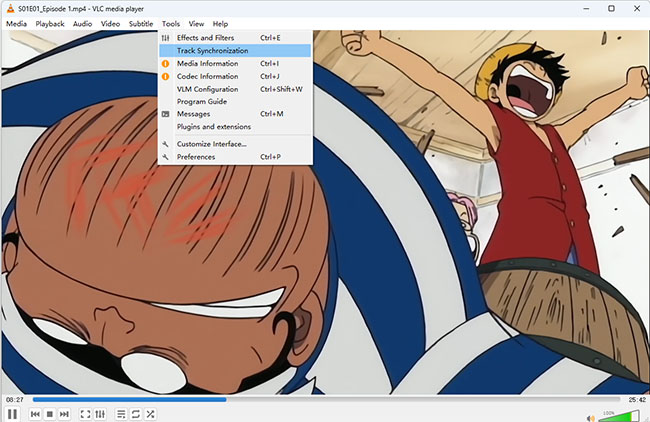650x422 pixels.
Task: Choose Effects and Filters entry
Action: (235, 38)
